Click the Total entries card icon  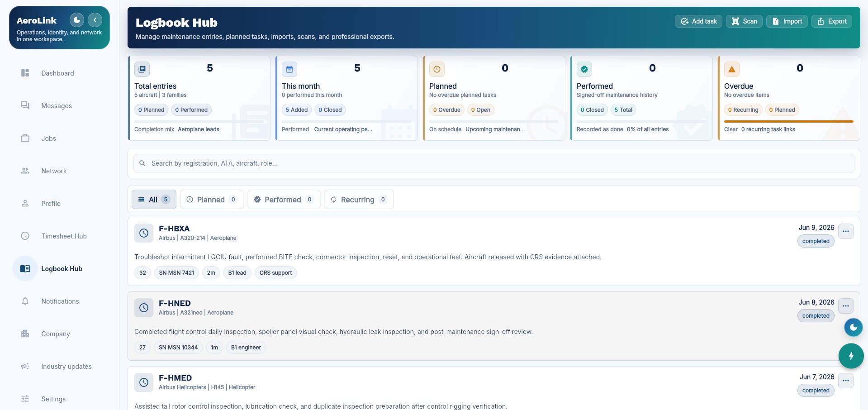[x=142, y=69]
